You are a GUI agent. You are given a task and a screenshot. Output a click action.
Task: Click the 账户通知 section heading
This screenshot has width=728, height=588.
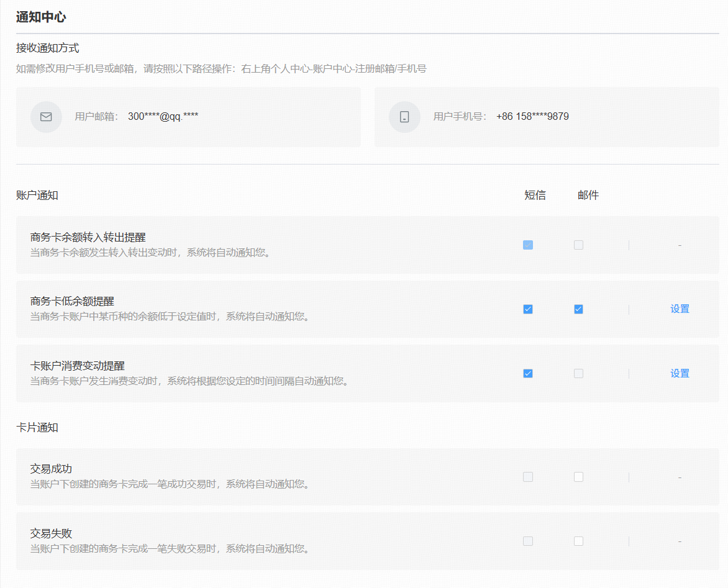37,196
